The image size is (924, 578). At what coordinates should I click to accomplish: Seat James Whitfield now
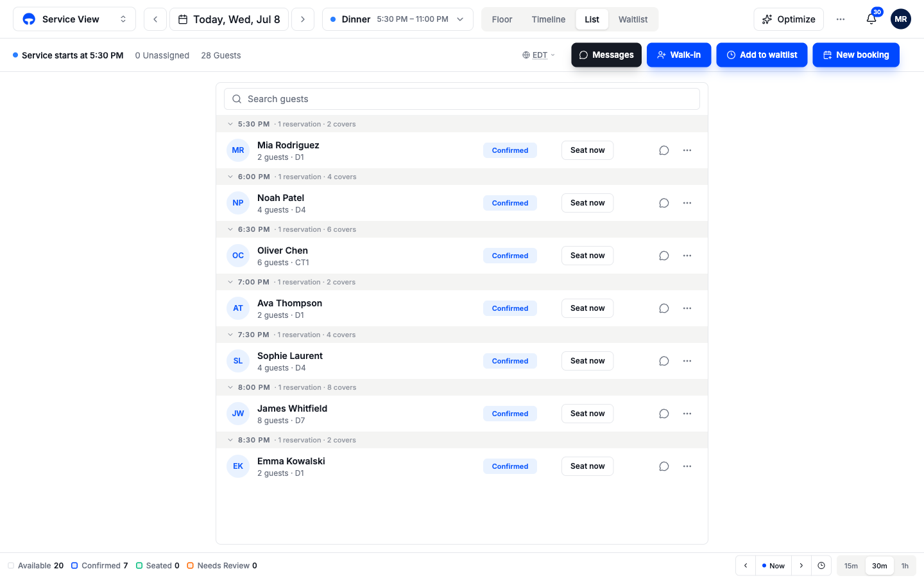tap(588, 414)
